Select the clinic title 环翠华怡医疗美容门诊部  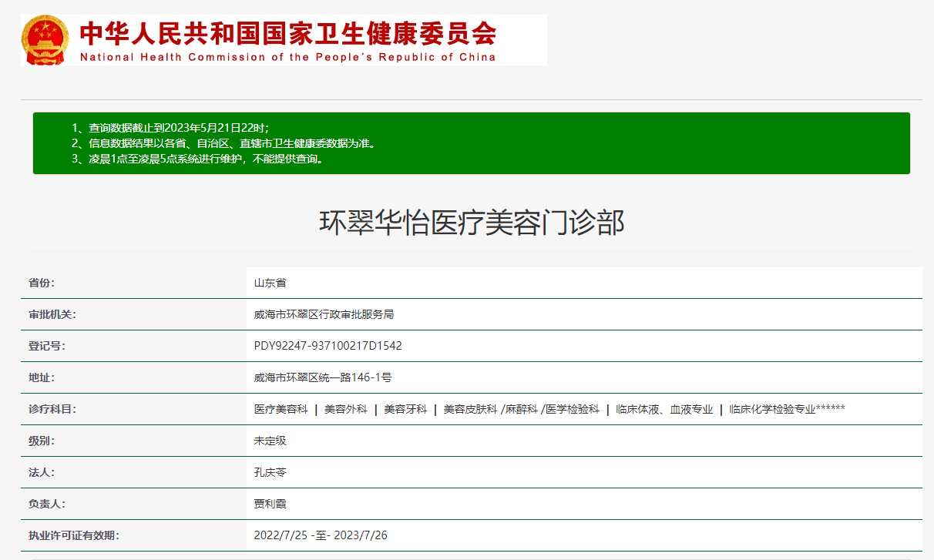tap(472, 223)
